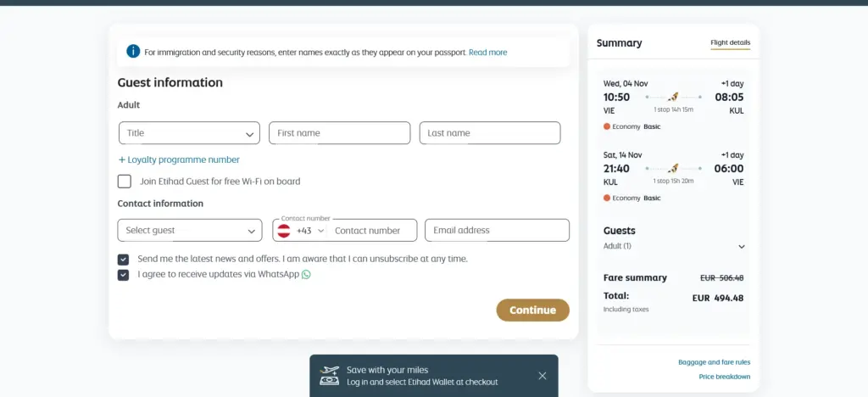This screenshot has height=397, width=868.
Task: Click the Save with your miles text
Action: click(387, 370)
